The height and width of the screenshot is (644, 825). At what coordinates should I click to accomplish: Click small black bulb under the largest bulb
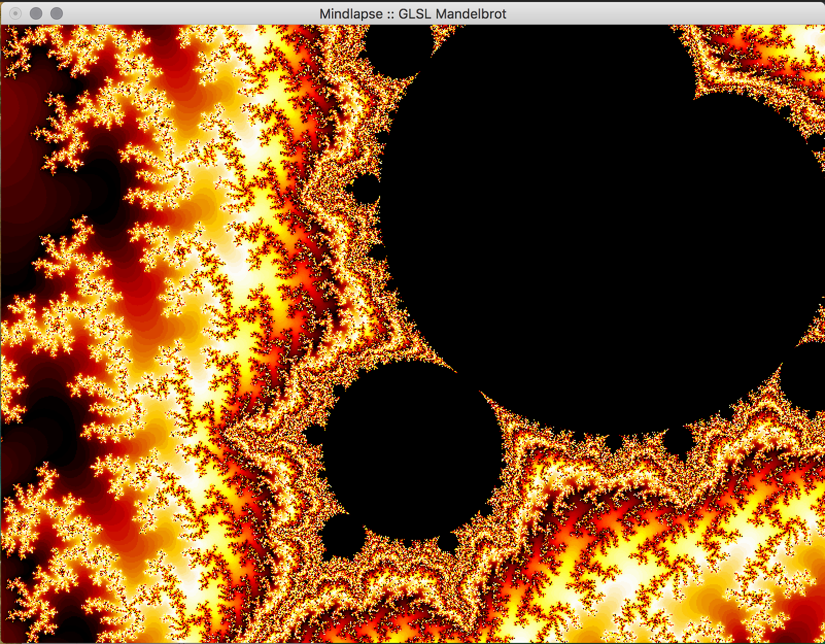[678, 439]
